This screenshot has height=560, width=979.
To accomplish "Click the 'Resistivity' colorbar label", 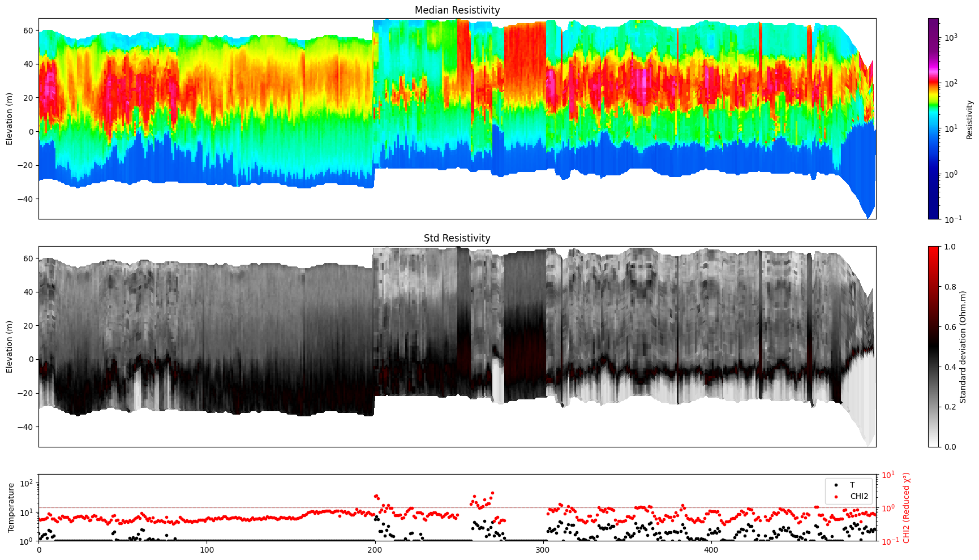I will (x=969, y=119).
